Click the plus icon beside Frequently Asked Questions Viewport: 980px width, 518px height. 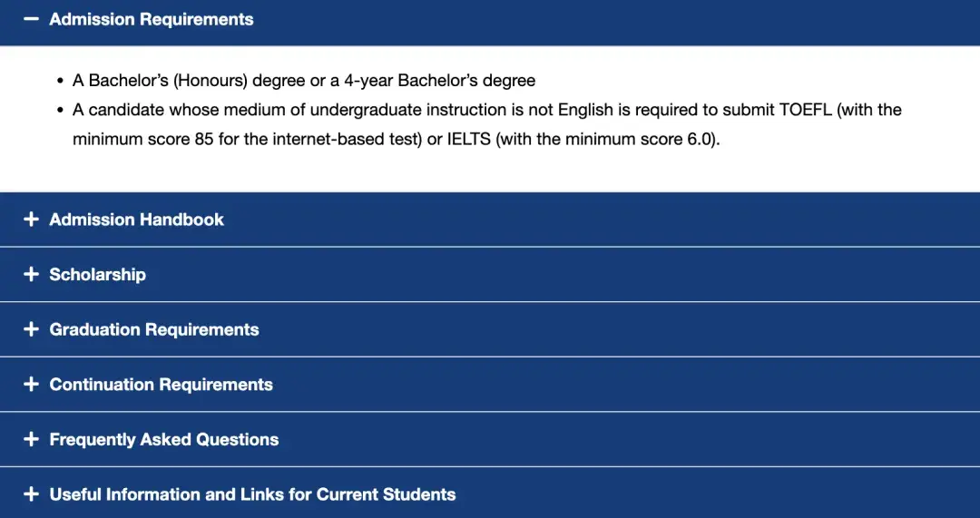point(31,439)
